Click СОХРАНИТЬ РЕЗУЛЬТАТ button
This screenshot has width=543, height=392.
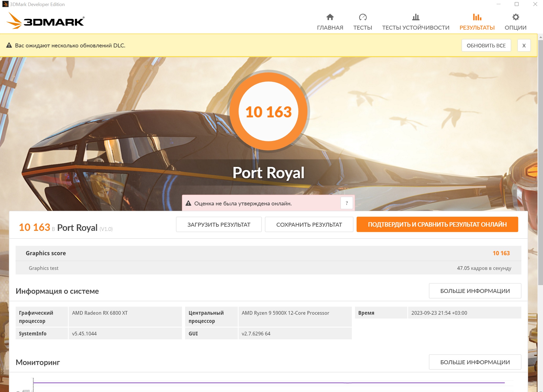309,225
